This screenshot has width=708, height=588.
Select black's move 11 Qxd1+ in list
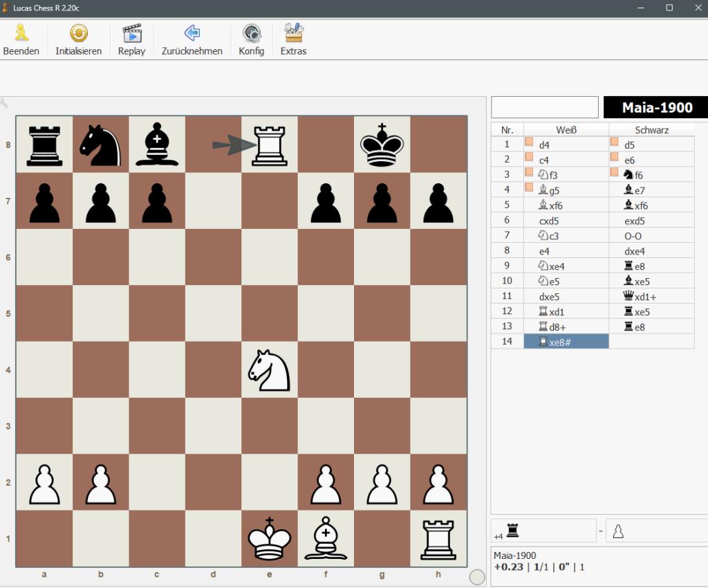click(x=651, y=296)
